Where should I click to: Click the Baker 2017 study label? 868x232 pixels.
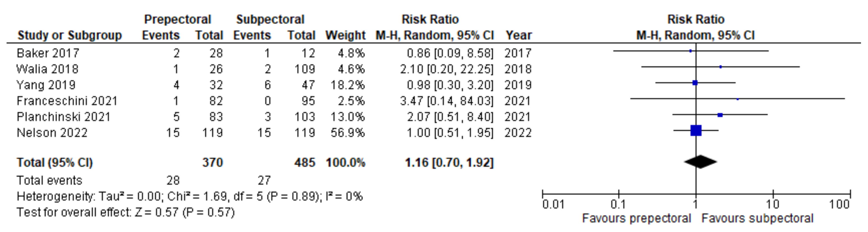pyautogui.click(x=48, y=53)
